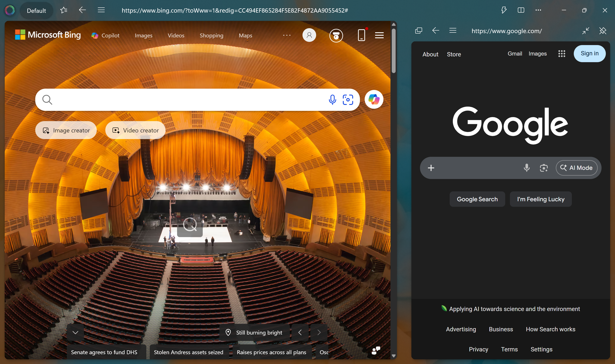This screenshot has height=364, width=615.
Task: Click the Google Search button
Action: [477, 199]
